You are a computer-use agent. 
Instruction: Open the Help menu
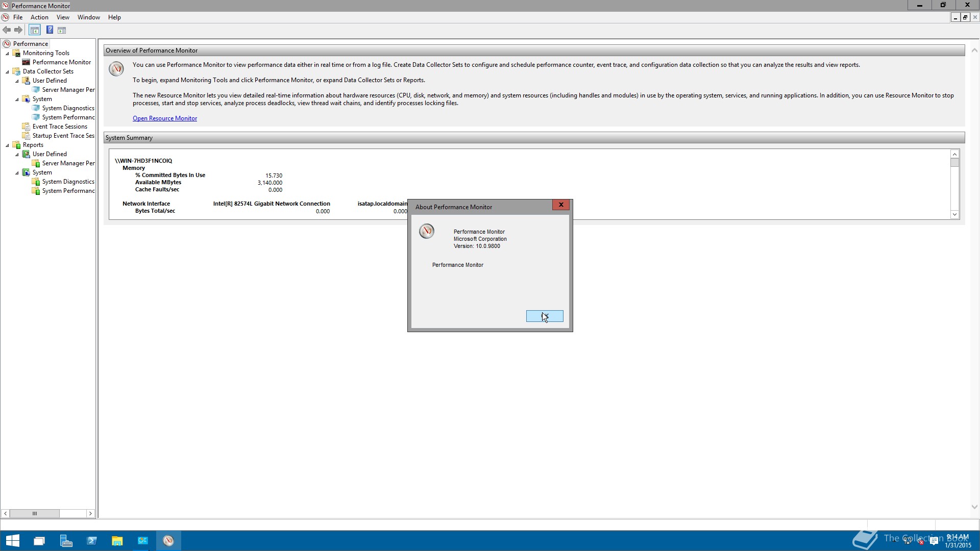pyautogui.click(x=114, y=17)
